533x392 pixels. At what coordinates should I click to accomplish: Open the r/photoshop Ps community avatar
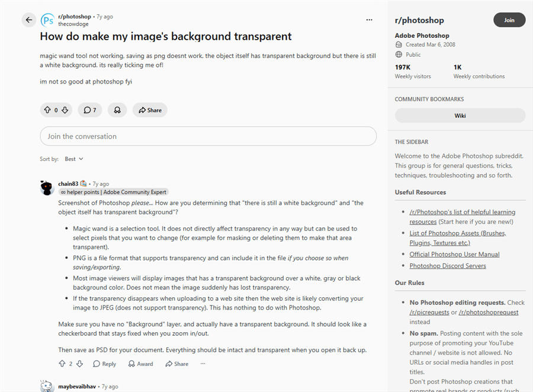47,20
